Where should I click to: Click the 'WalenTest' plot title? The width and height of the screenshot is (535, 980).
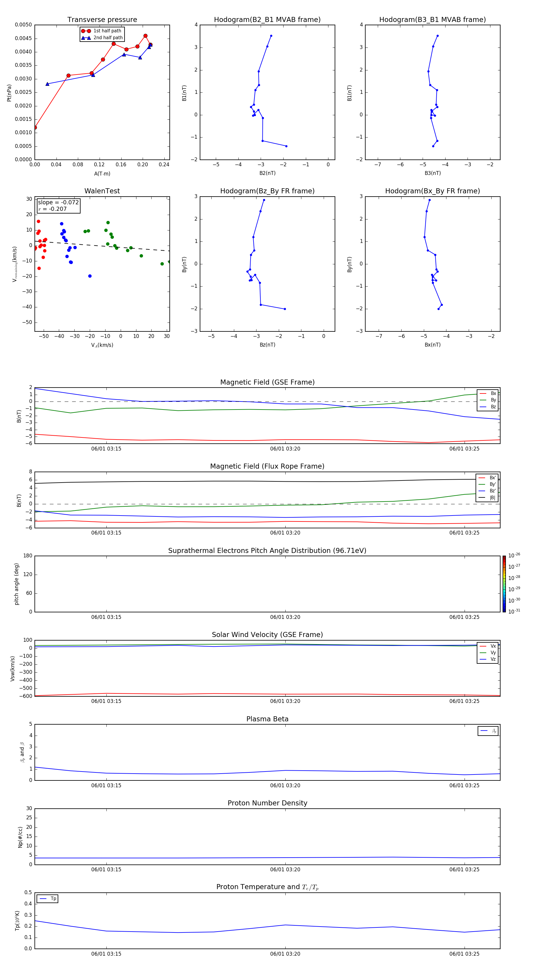tap(102, 191)
